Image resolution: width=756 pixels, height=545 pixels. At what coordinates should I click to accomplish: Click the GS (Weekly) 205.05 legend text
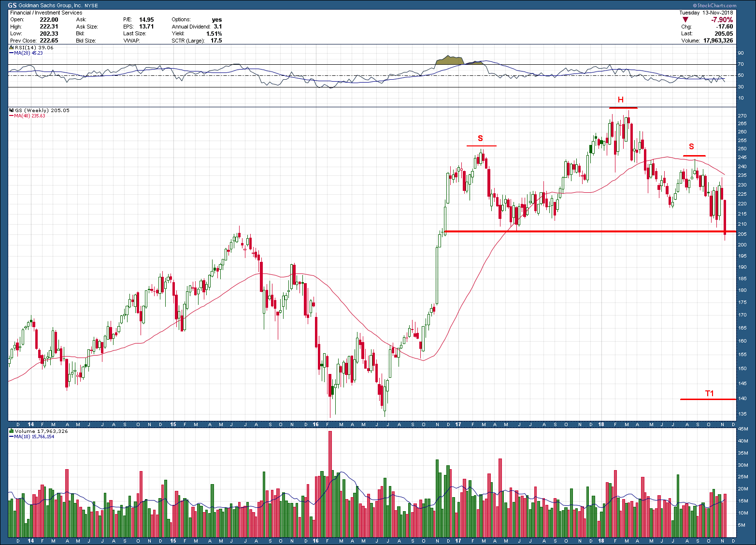pos(42,110)
